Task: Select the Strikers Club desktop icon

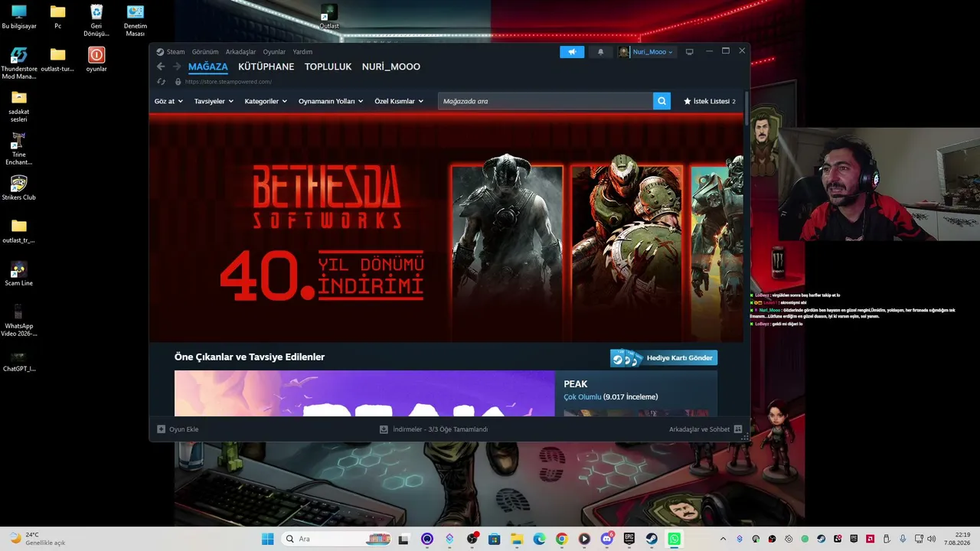Action: coord(19,187)
